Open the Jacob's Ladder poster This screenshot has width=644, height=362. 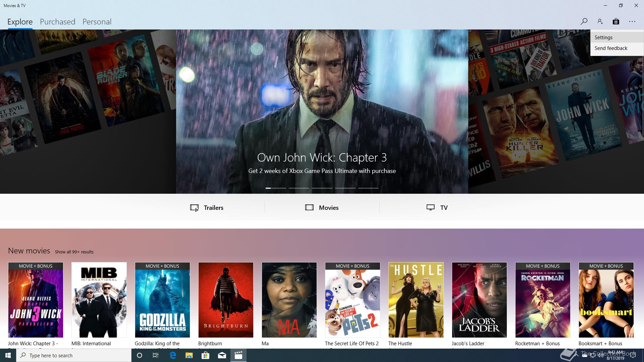coord(479,300)
